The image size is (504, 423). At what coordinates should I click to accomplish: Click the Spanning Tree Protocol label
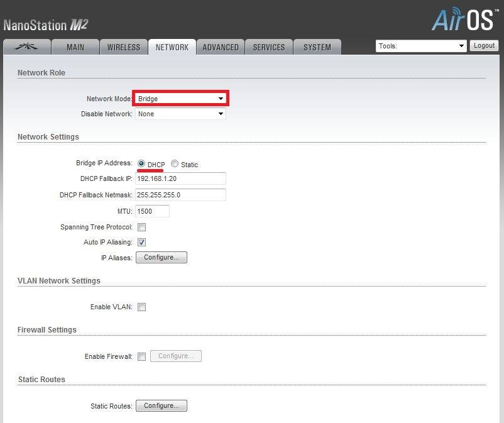pos(96,228)
